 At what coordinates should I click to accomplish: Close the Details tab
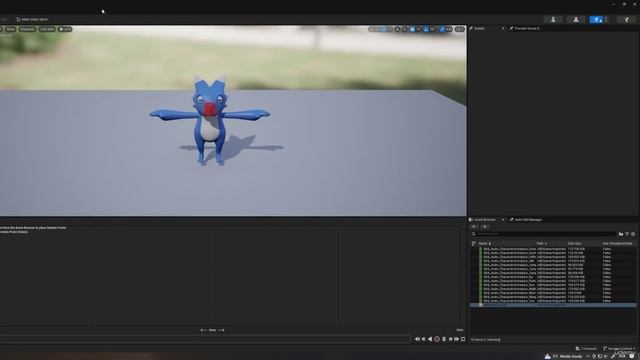pyautogui.click(x=503, y=28)
